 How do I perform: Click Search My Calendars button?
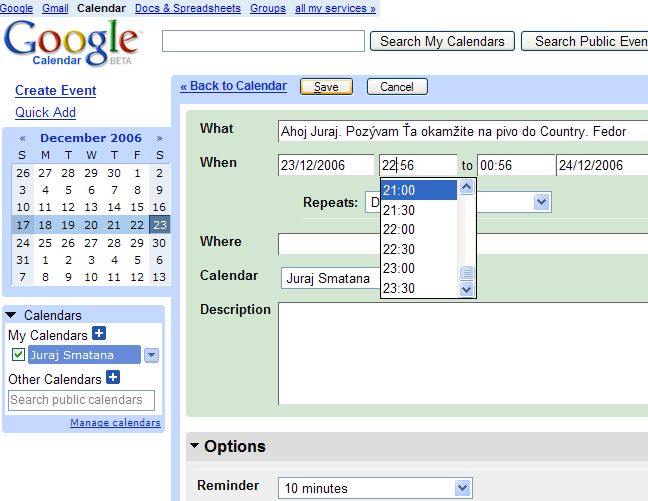tap(442, 41)
